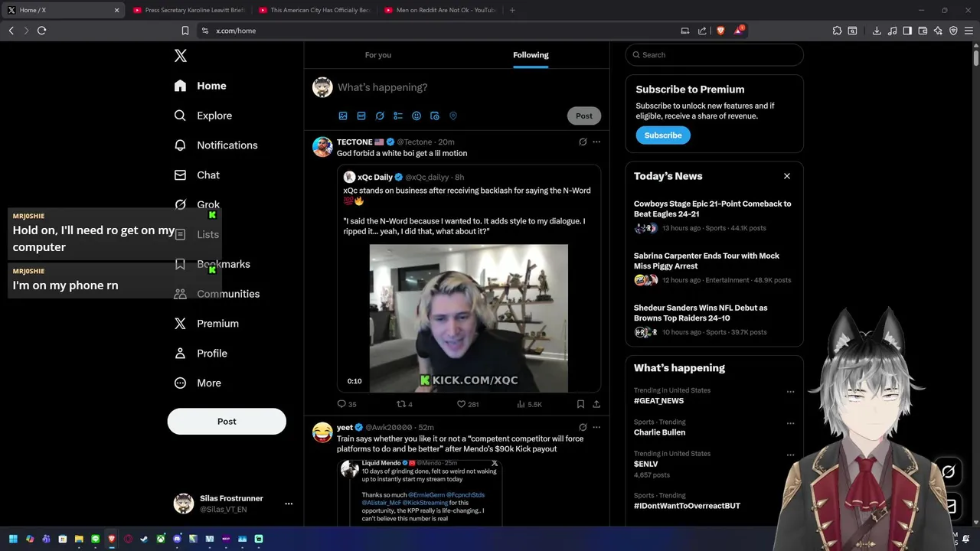
Task: Open Notifications in the sidebar
Action: coord(217,145)
